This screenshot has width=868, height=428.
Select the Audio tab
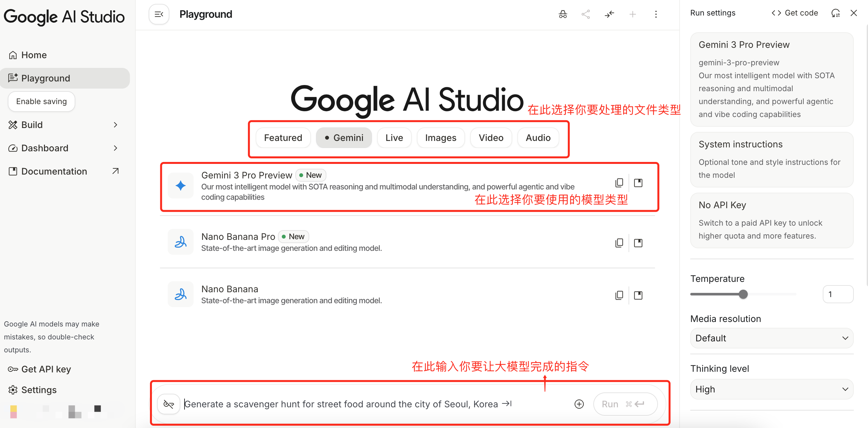538,138
